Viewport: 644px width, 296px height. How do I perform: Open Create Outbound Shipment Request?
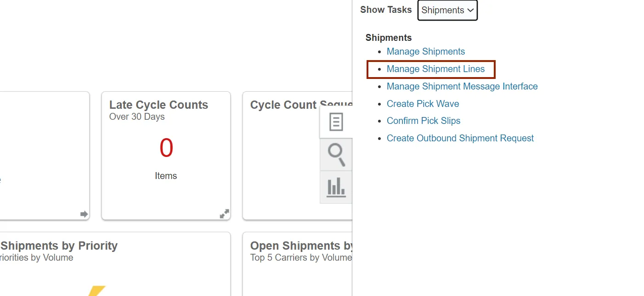[x=460, y=138]
